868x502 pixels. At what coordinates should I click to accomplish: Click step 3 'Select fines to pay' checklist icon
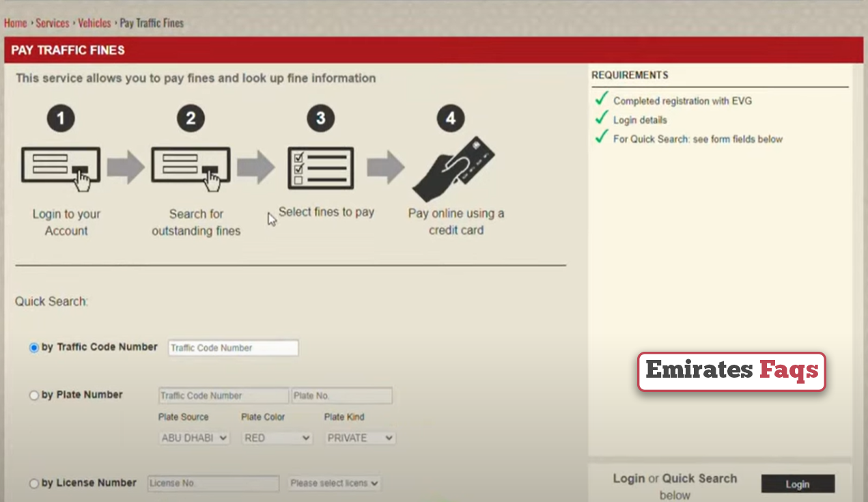coord(320,167)
